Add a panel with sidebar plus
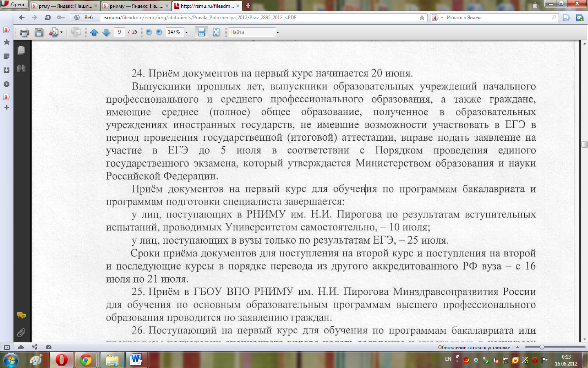Viewport: 588px width, 368px height. [7, 108]
